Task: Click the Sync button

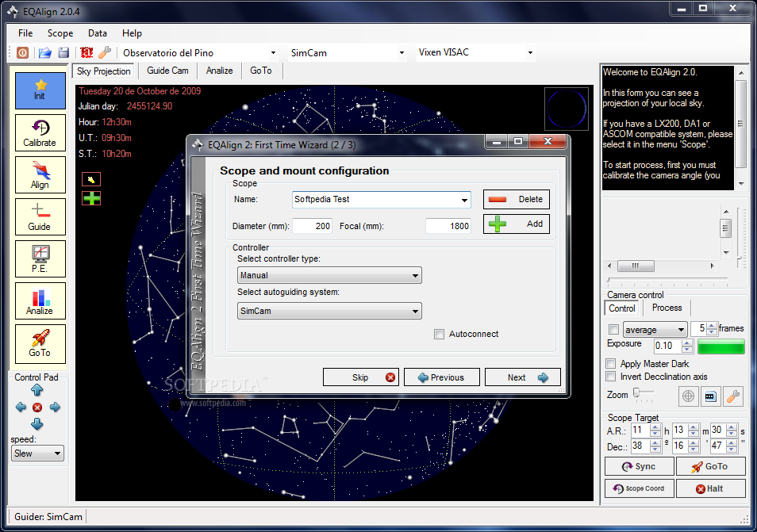Action: click(x=640, y=466)
